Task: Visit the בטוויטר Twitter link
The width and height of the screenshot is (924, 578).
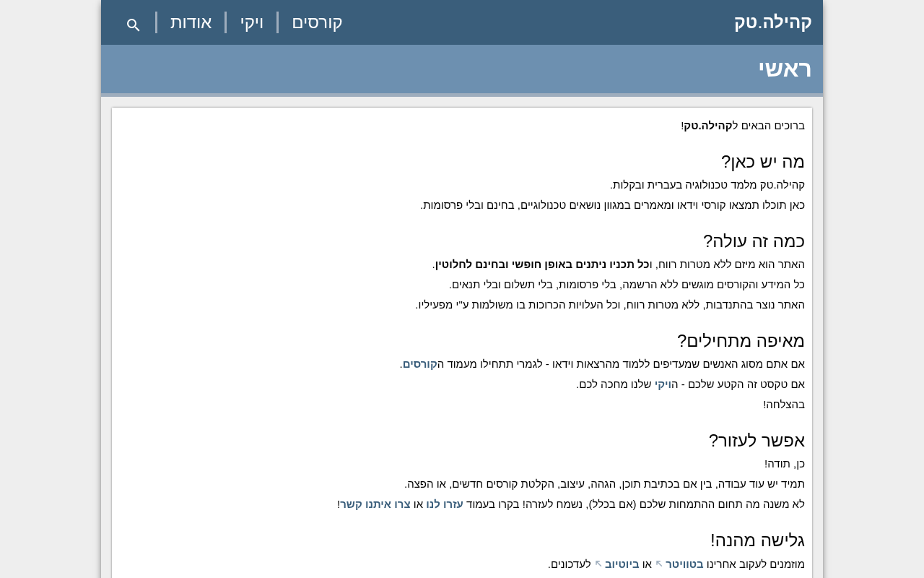Action: coord(684,564)
